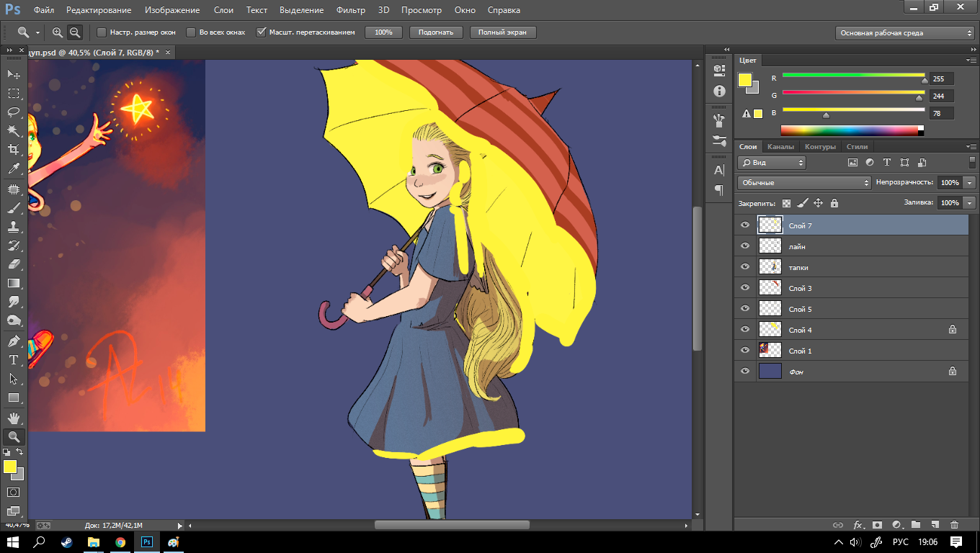The image size is (980, 553).
Task: Open the Layers panel flyout menu
Action: pos(971,146)
